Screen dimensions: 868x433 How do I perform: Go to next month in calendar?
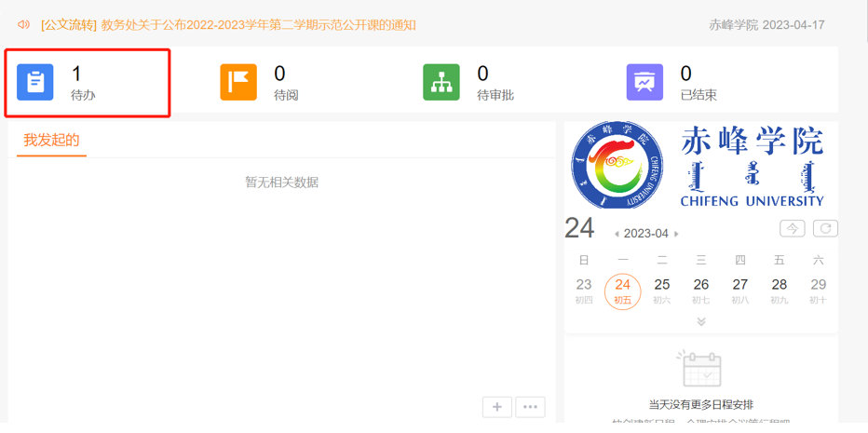coord(676,234)
